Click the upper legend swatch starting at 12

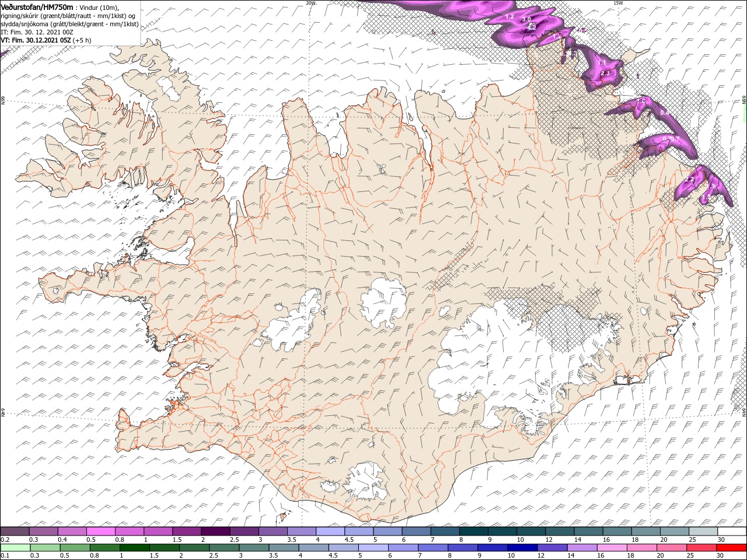coord(560,531)
